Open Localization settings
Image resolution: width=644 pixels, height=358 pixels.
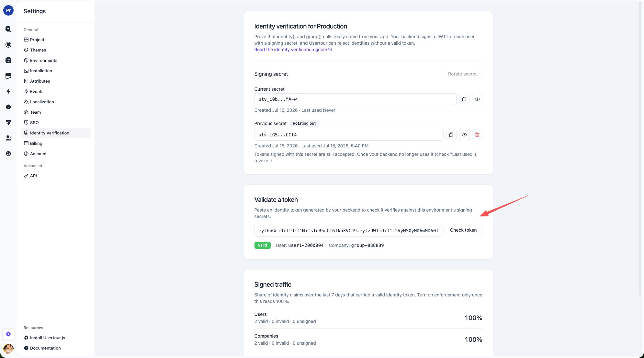pyautogui.click(x=56, y=102)
